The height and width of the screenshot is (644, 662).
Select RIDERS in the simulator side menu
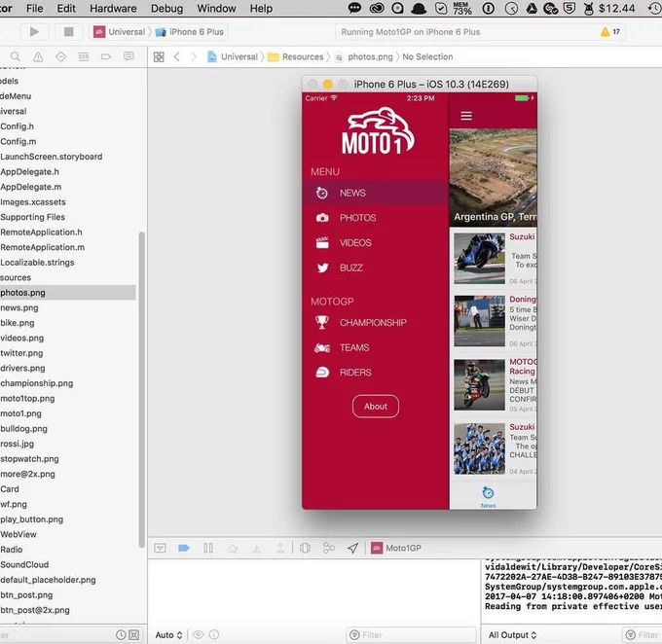375,373
